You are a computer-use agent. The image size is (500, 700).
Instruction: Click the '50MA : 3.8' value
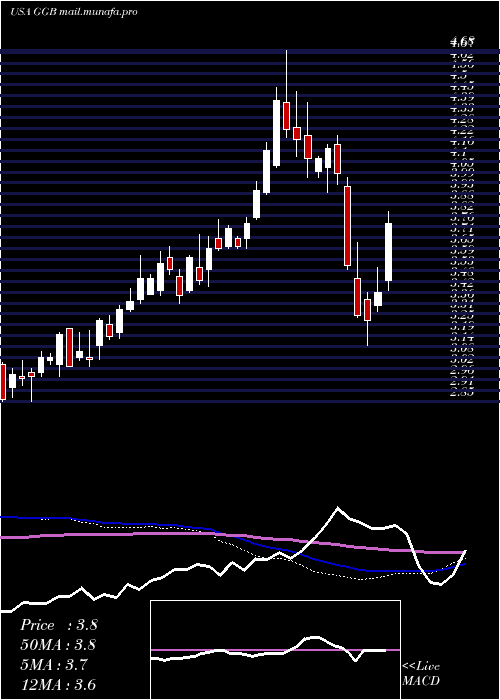click(x=58, y=645)
